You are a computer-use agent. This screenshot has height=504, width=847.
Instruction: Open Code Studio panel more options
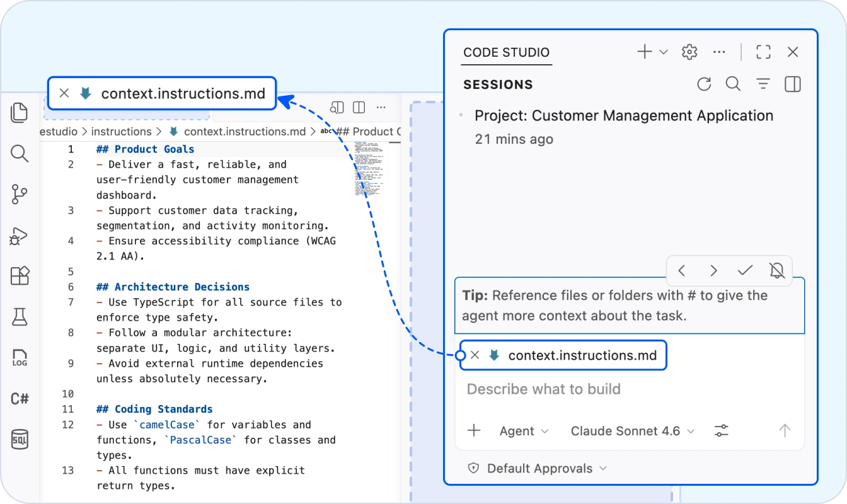(x=719, y=52)
